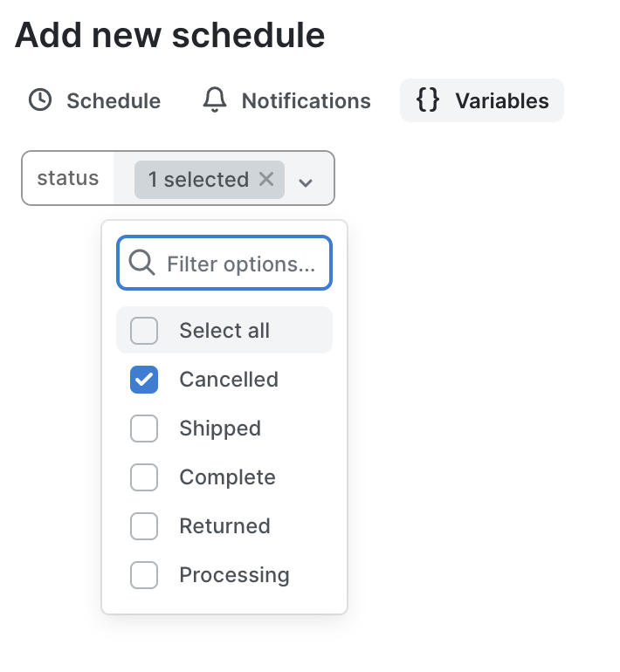Viewport: 620px width, 672px height.
Task: Click the Filter options search field
Action: pos(240,264)
